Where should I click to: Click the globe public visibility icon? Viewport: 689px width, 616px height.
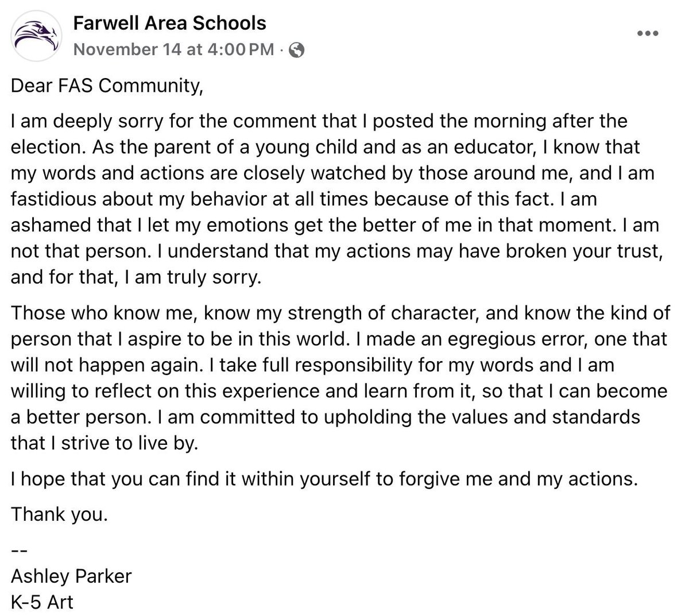pyautogui.click(x=297, y=51)
